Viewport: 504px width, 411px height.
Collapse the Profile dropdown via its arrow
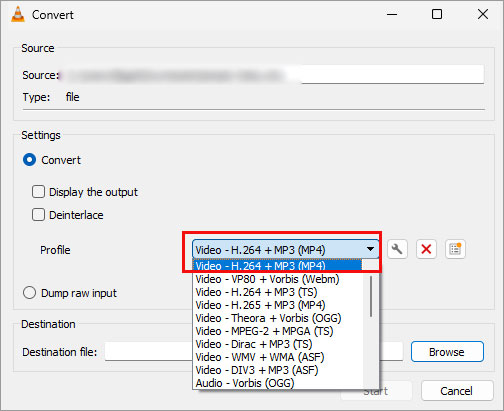tap(370, 249)
